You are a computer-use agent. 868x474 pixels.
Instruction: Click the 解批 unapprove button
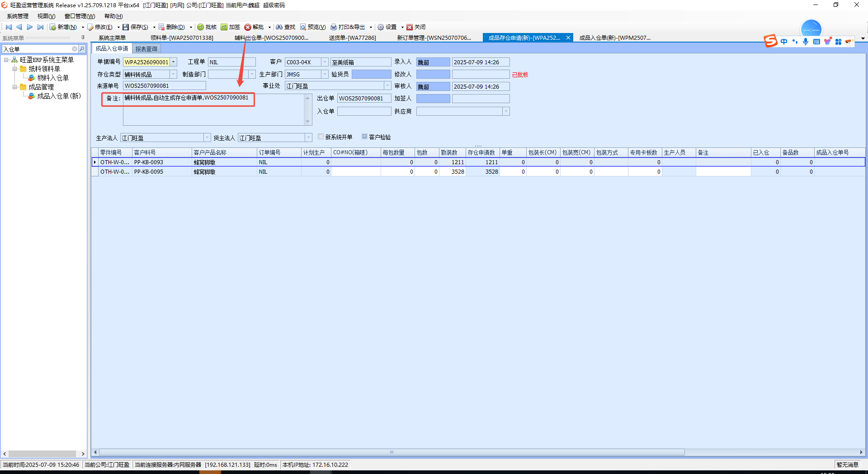tap(254, 27)
